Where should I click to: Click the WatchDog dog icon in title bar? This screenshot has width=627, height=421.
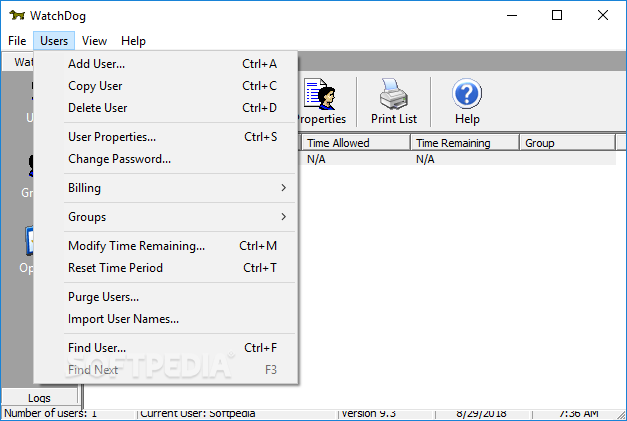coord(17,15)
